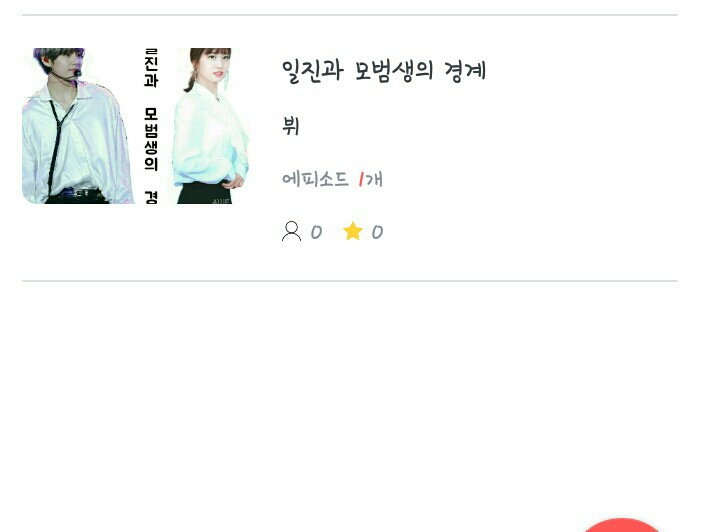The image size is (710, 532).
Task: Click the divider line below the story card
Action: coord(350,281)
